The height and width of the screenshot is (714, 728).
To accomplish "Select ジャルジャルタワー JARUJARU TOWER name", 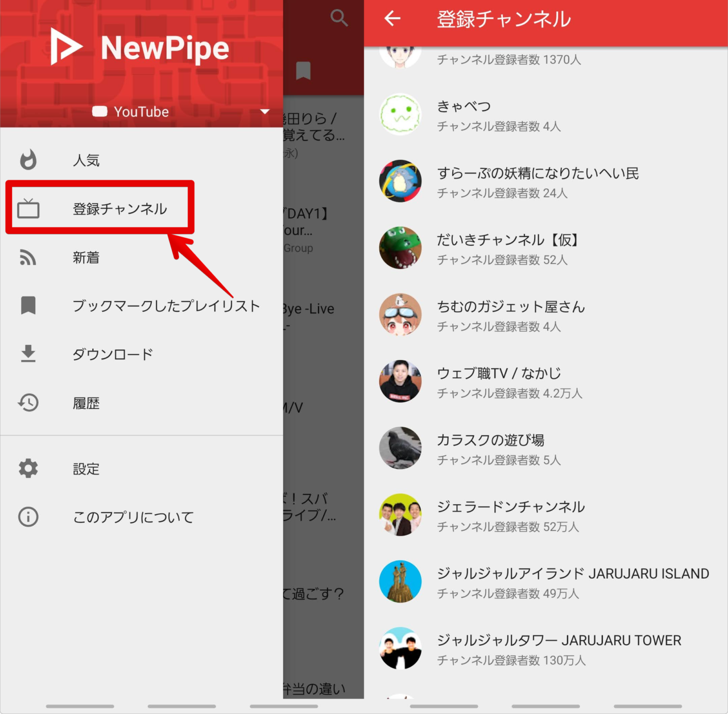I will click(559, 640).
